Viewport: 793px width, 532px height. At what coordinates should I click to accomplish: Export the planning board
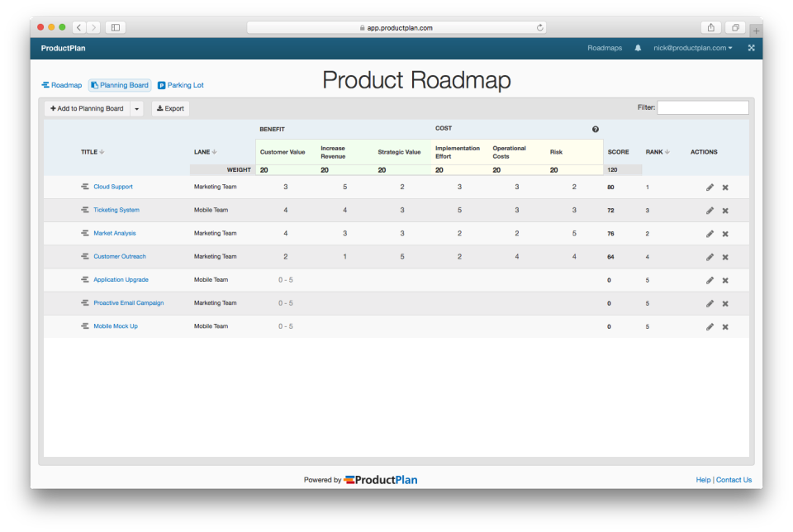click(x=170, y=109)
